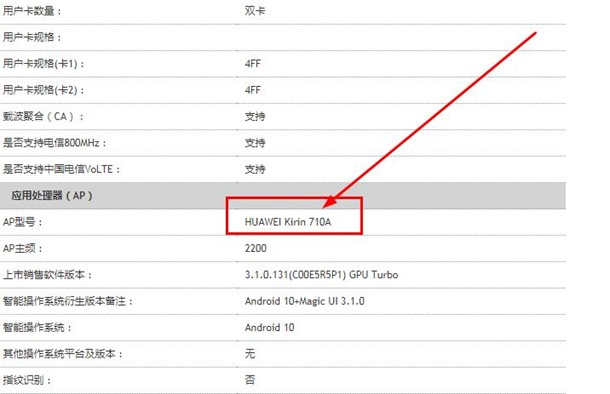Select the 用户卡规格(卡2) 4FF value
610x394 pixels.
click(252, 90)
